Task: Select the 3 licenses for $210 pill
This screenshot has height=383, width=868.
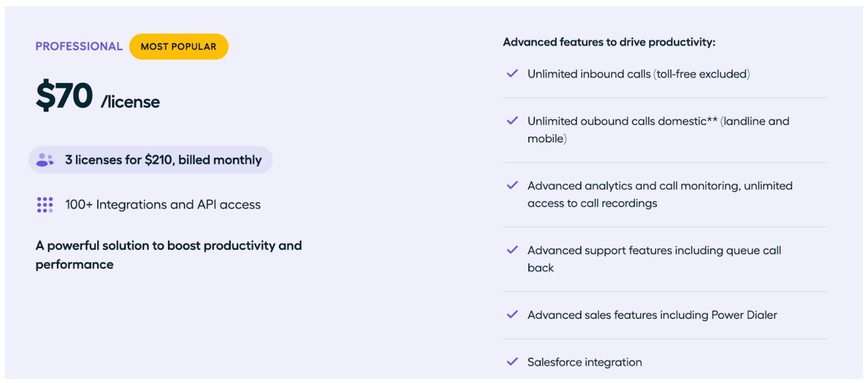Action: [x=151, y=160]
